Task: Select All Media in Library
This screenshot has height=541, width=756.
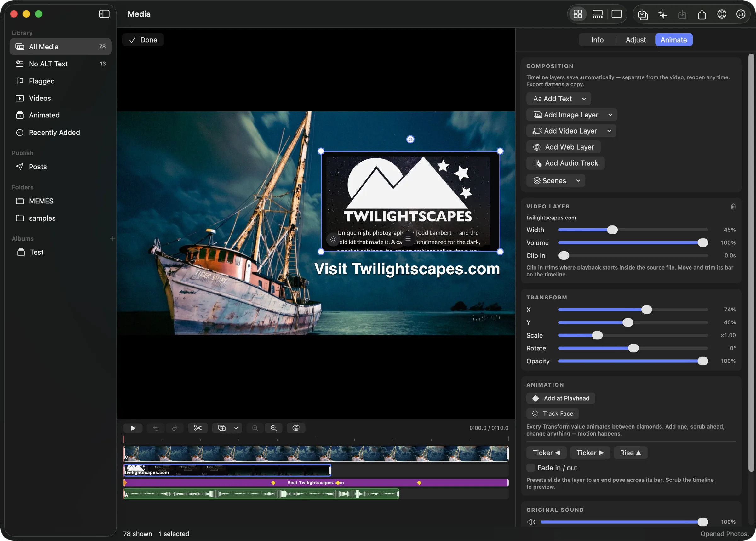Action: (61, 47)
